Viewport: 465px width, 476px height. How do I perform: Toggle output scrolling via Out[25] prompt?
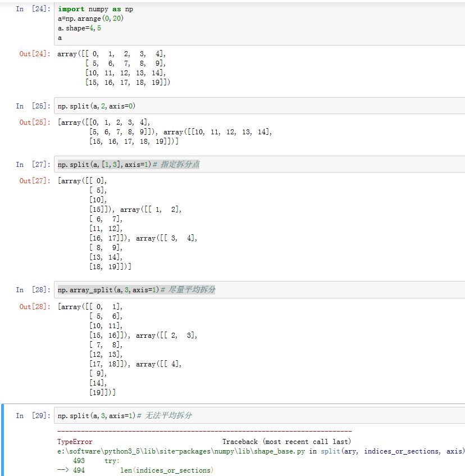pyautogui.click(x=34, y=123)
